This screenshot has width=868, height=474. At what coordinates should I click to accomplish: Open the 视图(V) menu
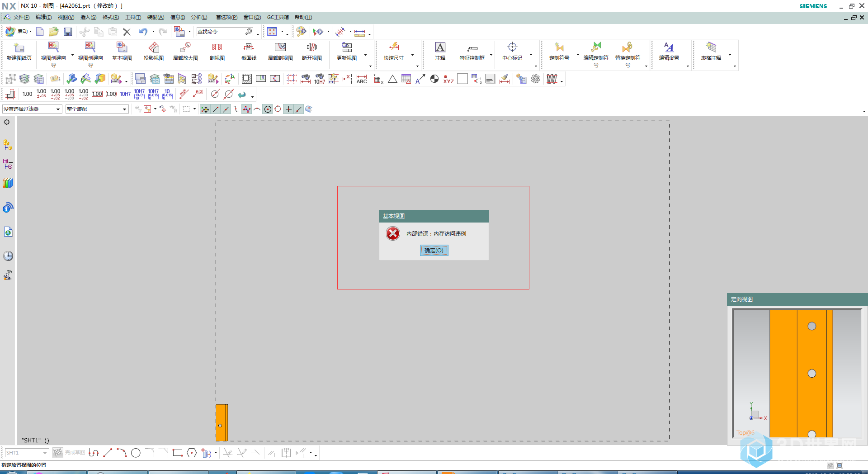(66, 17)
